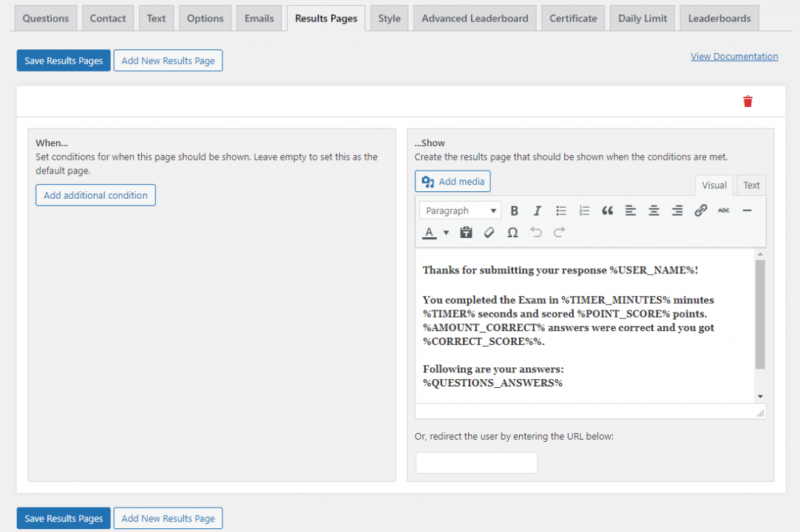Insert a numbered list
The image size is (800, 532).
(x=584, y=210)
